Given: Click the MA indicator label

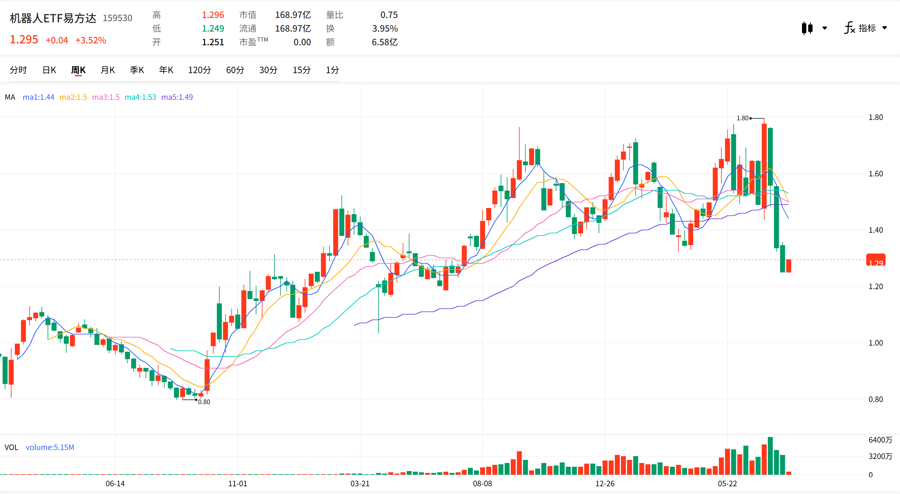Looking at the screenshot, I should (x=10, y=98).
